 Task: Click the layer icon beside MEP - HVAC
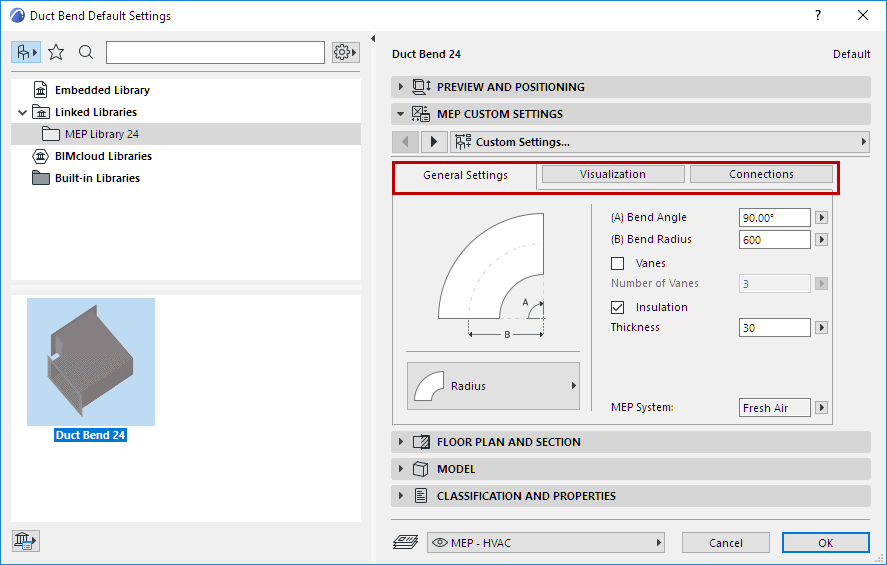click(x=406, y=542)
